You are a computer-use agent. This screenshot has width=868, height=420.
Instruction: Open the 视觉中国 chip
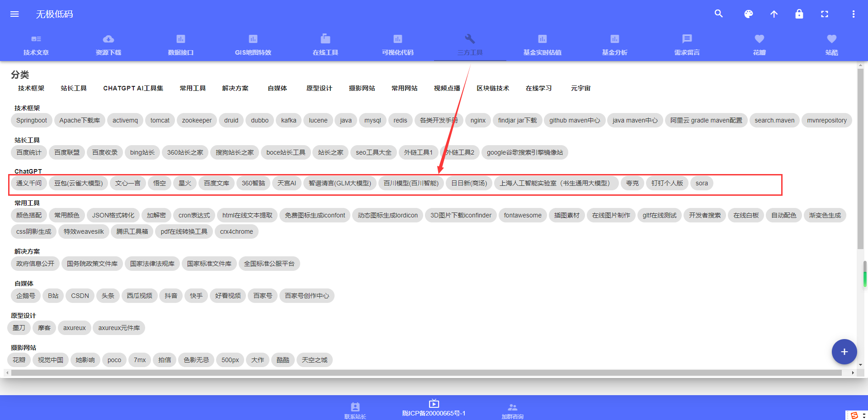coord(51,360)
